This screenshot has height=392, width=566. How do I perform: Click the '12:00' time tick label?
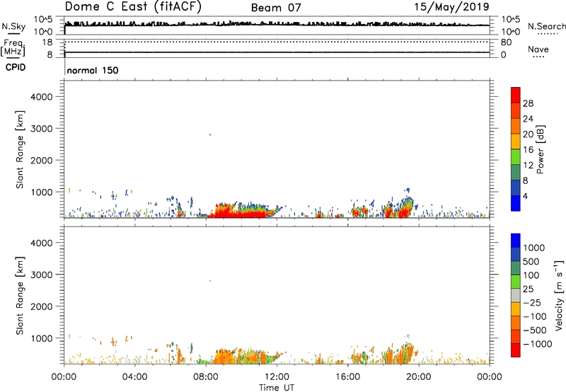pos(277,377)
